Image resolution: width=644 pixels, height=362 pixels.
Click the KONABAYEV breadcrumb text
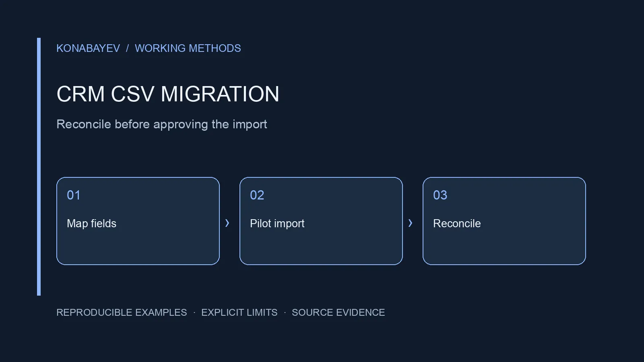[88, 48]
